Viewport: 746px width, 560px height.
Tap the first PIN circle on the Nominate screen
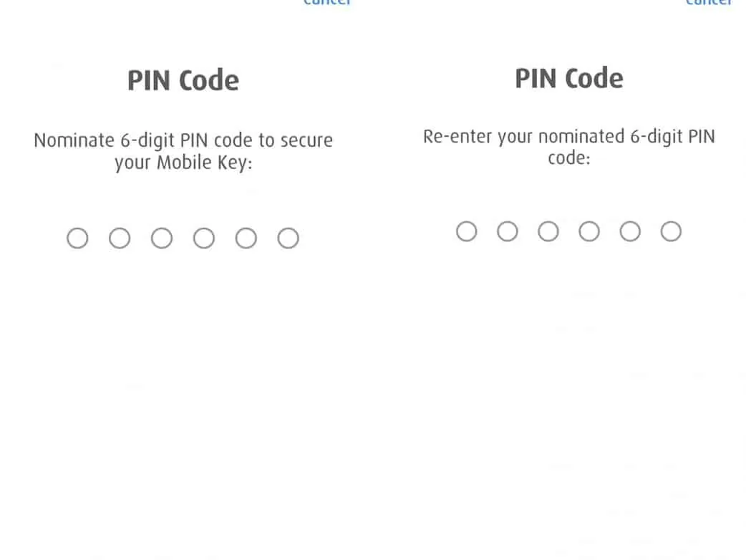click(x=77, y=238)
